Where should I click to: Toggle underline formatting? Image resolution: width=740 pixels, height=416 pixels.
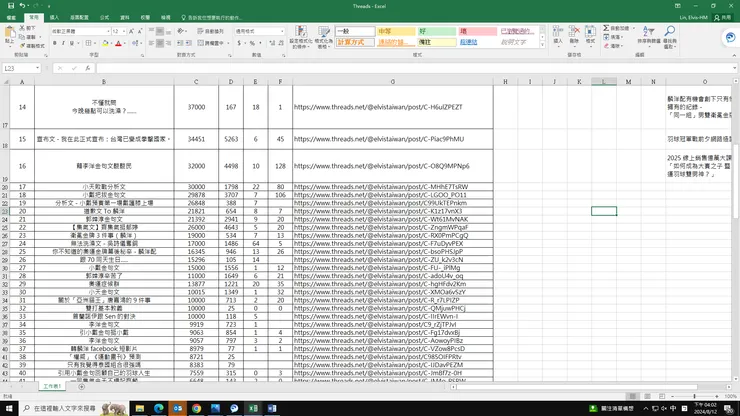72,43
